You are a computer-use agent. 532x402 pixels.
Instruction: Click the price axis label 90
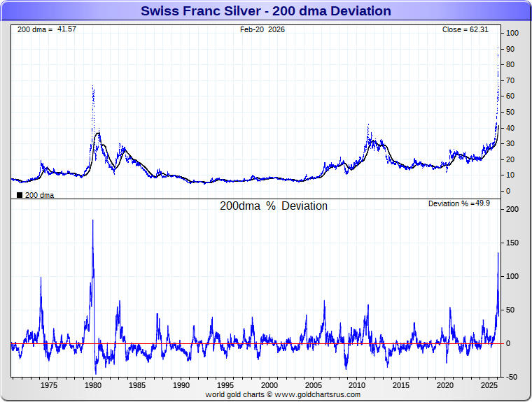(x=510, y=49)
